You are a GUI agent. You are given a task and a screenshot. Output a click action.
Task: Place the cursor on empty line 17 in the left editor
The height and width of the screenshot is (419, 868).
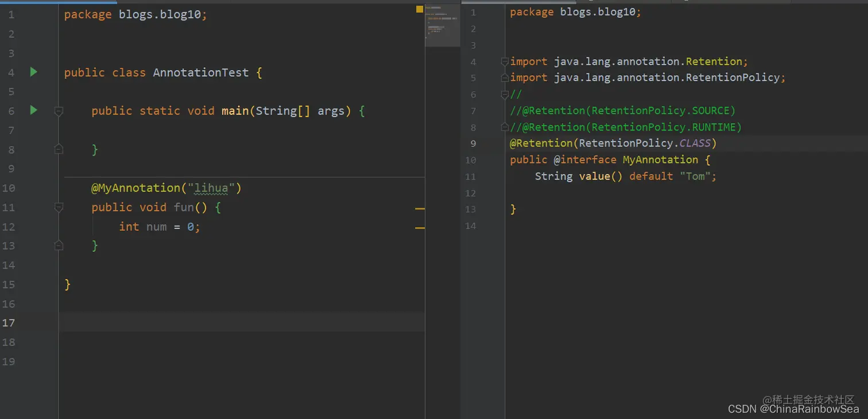click(242, 322)
